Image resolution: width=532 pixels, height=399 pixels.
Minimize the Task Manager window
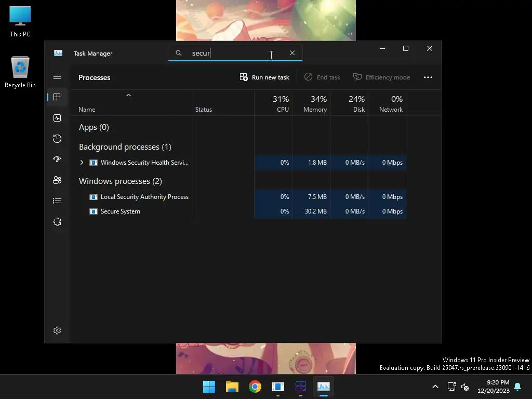pos(382,48)
